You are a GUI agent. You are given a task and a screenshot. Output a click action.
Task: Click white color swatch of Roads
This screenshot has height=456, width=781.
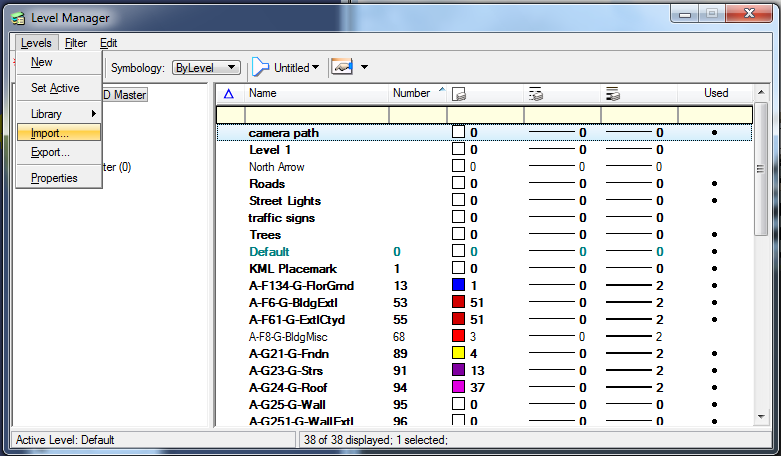tap(458, 183)
